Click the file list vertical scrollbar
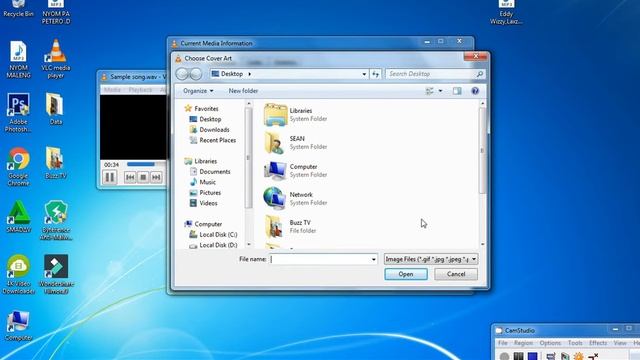The image size is (640, 360). 482,150
